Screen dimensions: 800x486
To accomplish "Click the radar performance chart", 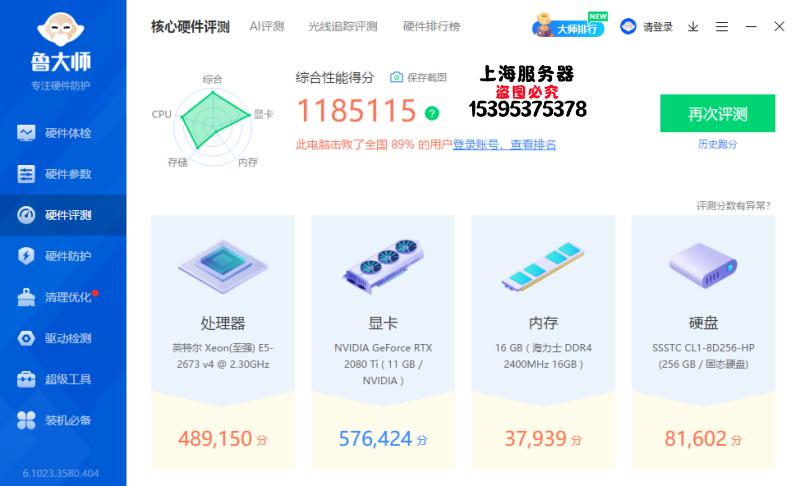I will click(x=213, y=127).
